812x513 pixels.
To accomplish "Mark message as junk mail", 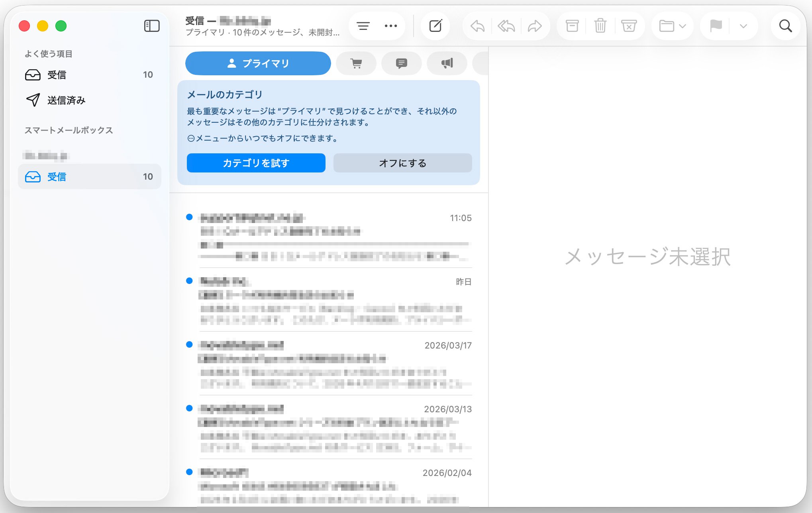I will click(x=629, y=25).
